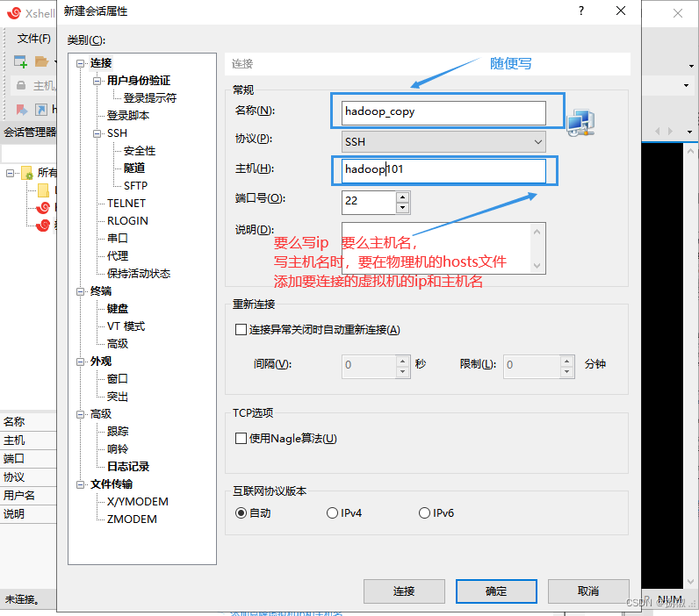The image size is (699, 616).
Task: Click the 主机 input field with hadoop101
Action: click(x=443, y=170)
